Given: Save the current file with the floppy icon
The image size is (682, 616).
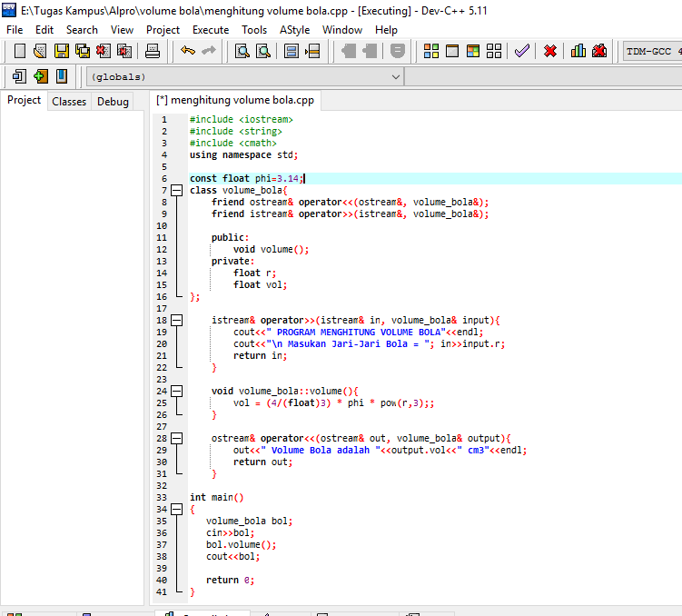Looking at the screenshot, I should [62, 51].
